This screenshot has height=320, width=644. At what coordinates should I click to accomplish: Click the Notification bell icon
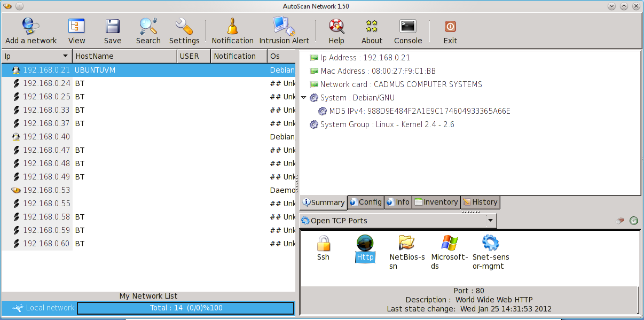point(232,26)
